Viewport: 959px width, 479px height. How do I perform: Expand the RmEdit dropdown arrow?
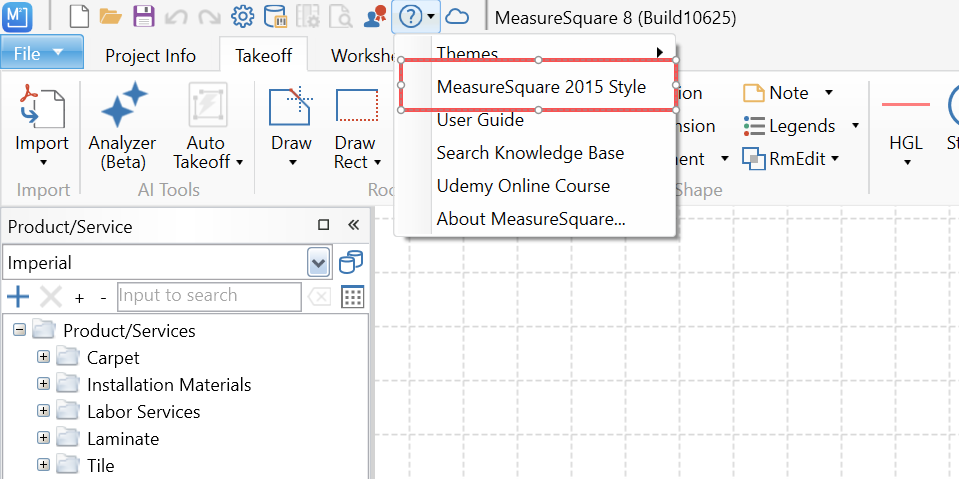click(835, 159)
